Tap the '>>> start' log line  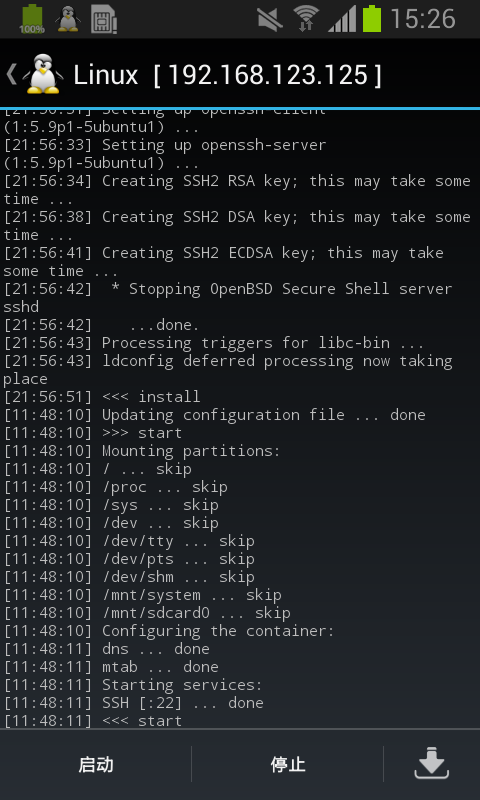[x=93, y=433]
